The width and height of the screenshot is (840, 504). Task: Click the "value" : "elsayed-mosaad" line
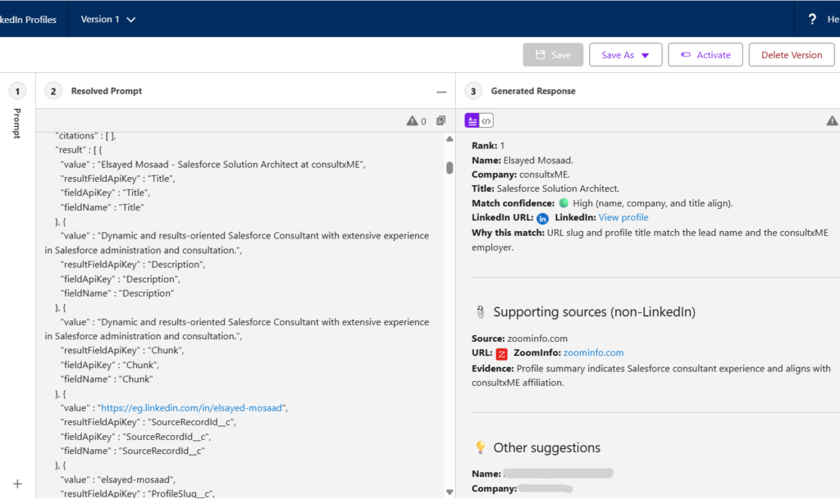[118, 479]
